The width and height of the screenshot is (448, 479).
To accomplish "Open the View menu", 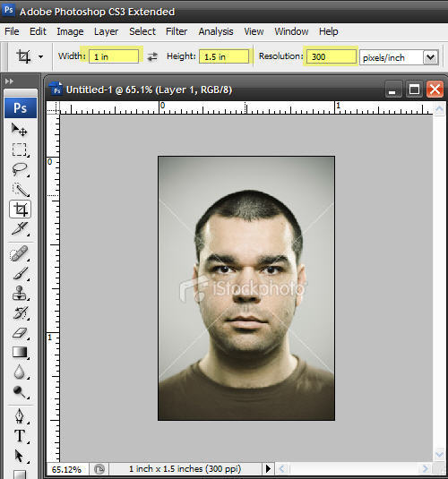I will click(254, 31).
